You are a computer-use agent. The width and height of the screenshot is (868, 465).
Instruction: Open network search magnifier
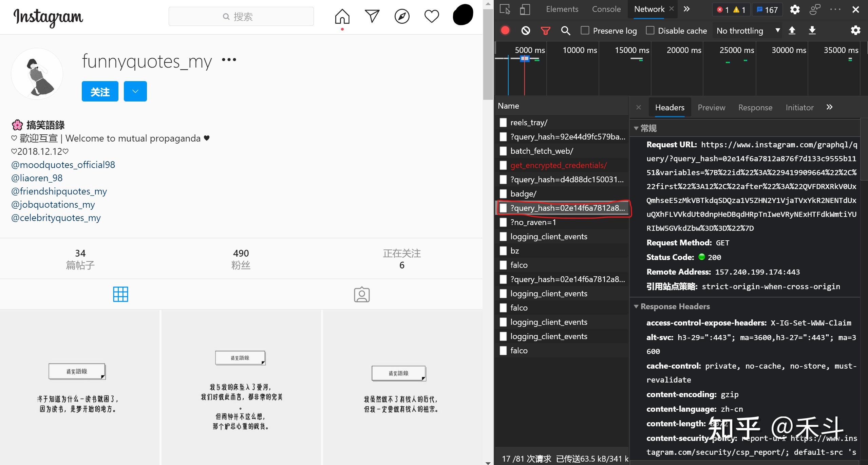pos(566,31)
